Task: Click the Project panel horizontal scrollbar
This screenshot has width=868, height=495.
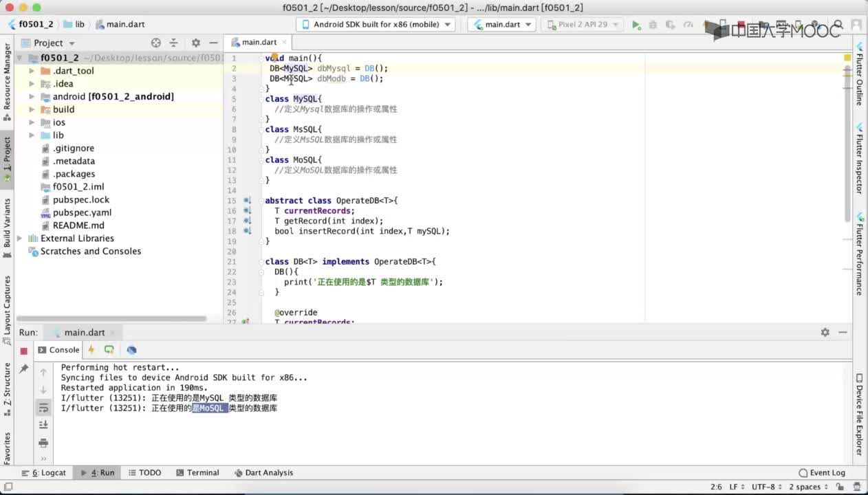Action: coord(111,318)
